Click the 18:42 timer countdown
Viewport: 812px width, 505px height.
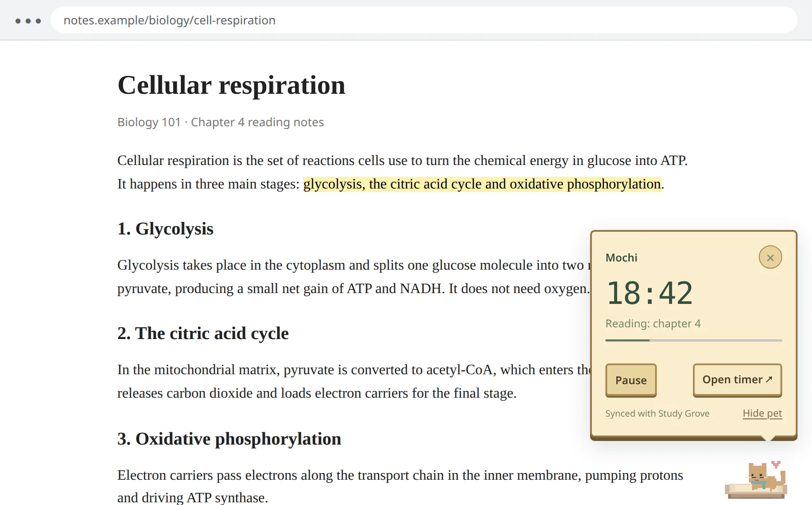coord(649,293)
